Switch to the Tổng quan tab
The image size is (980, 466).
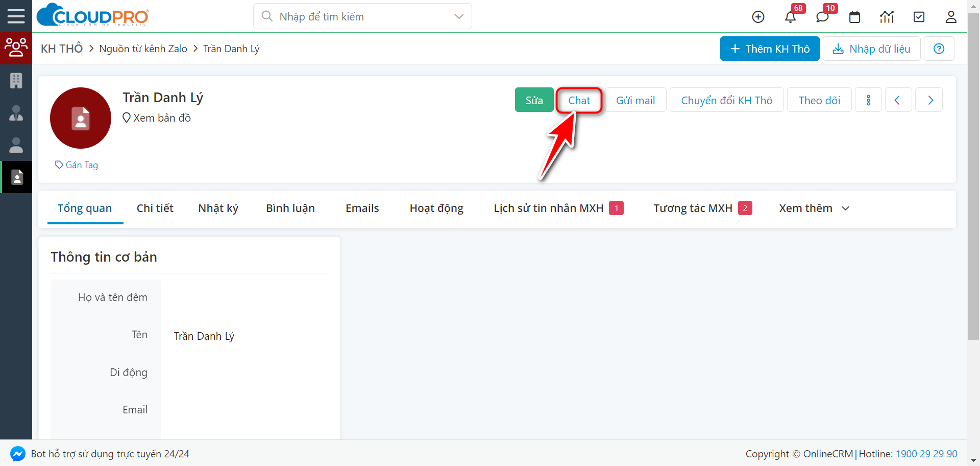(x=85, y=208)
